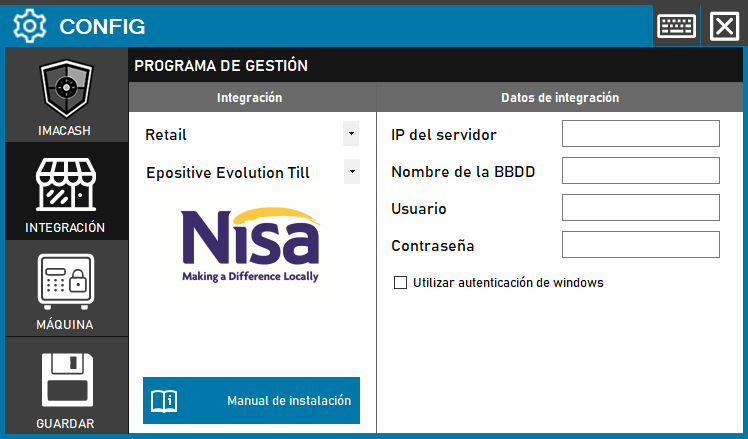748x439 pixels.
Task: Expand the Epositive Evolution Till dropdown arrow
Action: [351, 171]
